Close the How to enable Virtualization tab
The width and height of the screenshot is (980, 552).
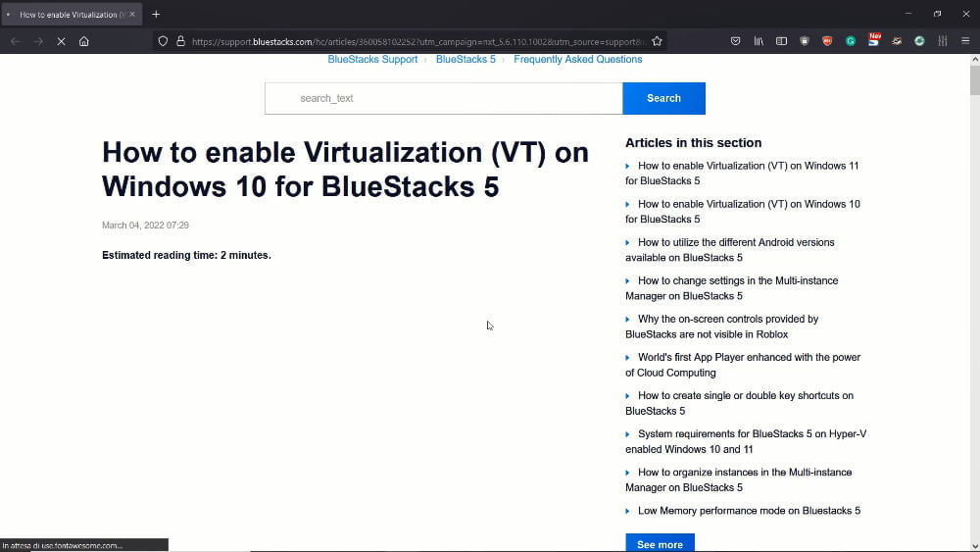pyautogui.click(x=132, y=14)
